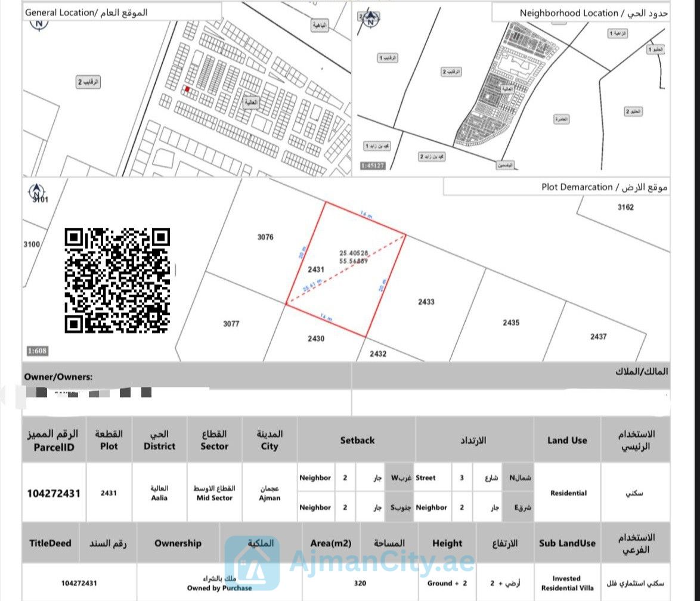Select plot 2435 on the demarcation map
Screen dimensions: 700x601
[x=511, y=323]
